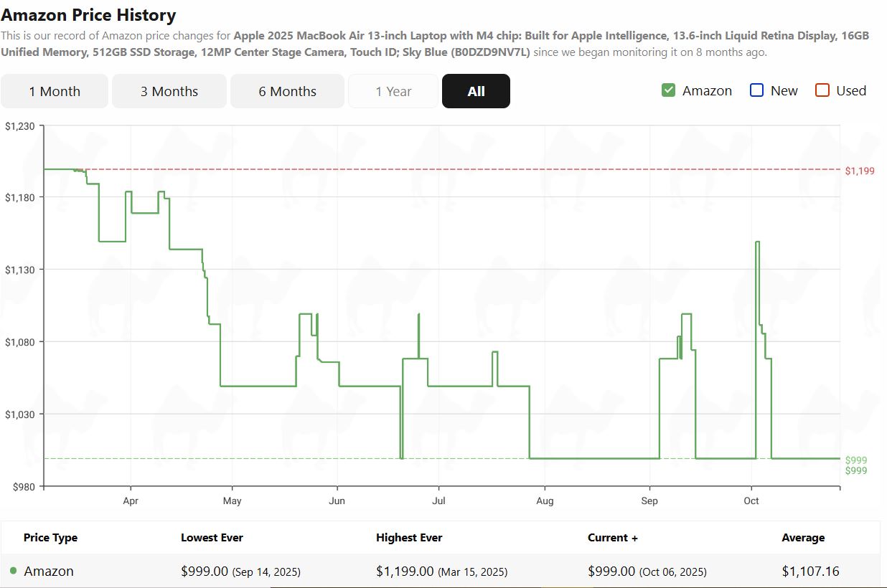Click the Price Type column header
This screenshot has height=588, width=887.
point(50,538)
